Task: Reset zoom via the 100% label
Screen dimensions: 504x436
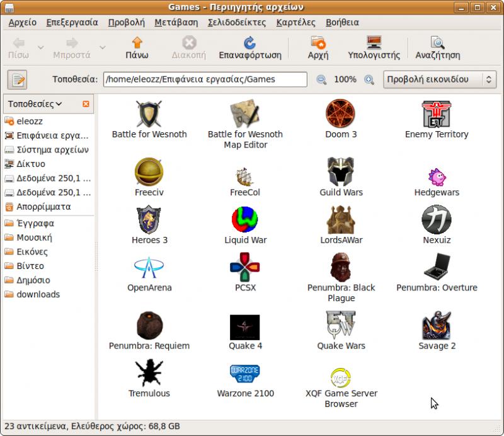Action: (x=345, y=79)
